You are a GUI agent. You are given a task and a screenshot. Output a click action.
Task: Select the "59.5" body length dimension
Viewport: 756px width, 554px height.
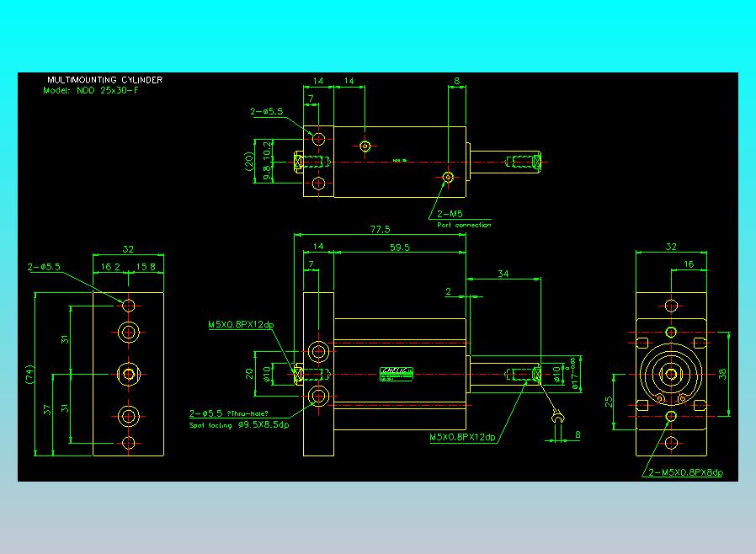click(x=400, y=248)
